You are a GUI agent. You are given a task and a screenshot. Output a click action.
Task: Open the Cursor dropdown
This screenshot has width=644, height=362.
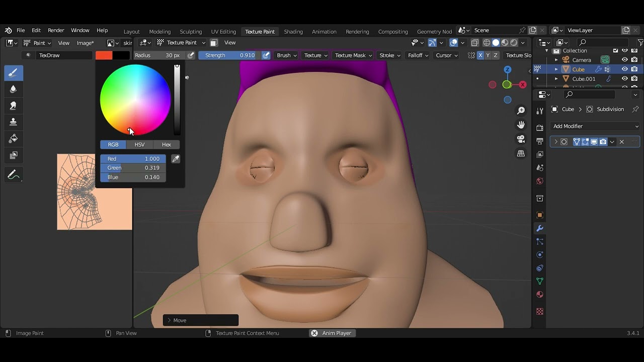(447, 55)
